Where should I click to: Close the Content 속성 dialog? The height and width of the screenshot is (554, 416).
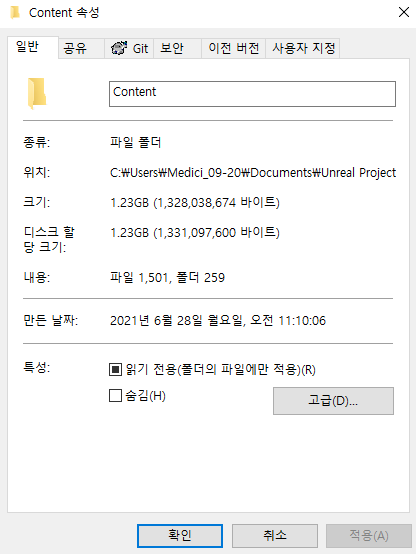tap(404, 12)
